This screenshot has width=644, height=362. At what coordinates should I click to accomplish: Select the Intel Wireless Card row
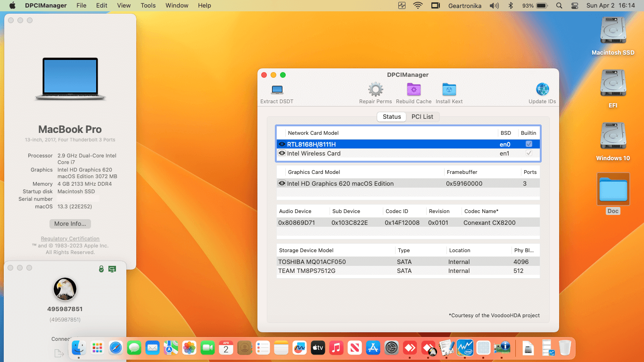tap(408, 153)
